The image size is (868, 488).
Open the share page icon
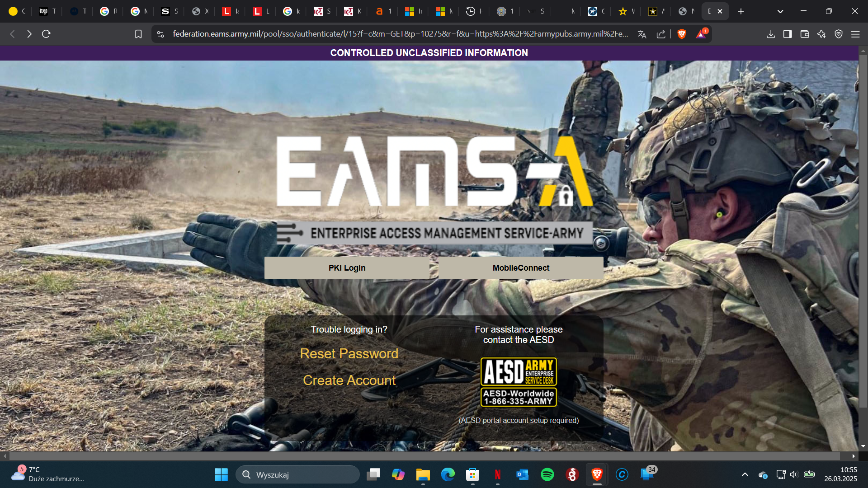coord(661,34)
